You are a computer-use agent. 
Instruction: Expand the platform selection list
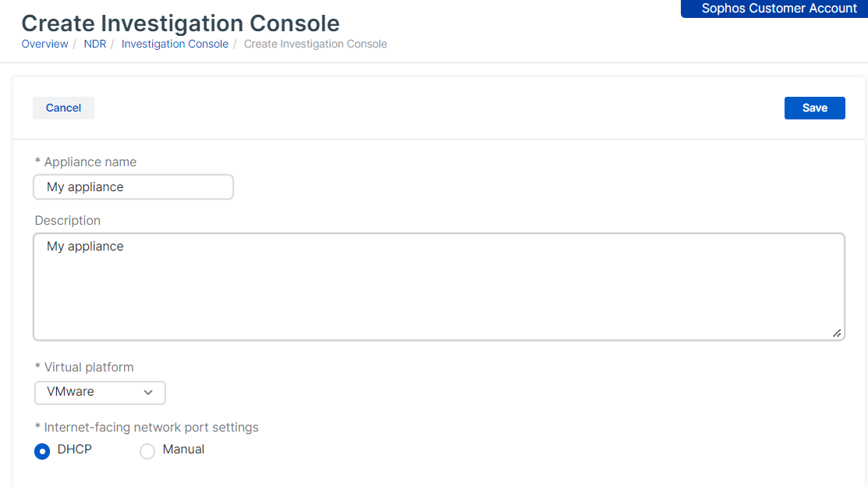point(100,393)
